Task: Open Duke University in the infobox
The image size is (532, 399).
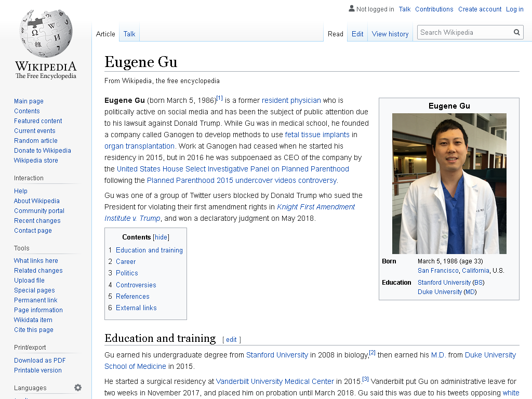Action: click(x=440, y=292)
